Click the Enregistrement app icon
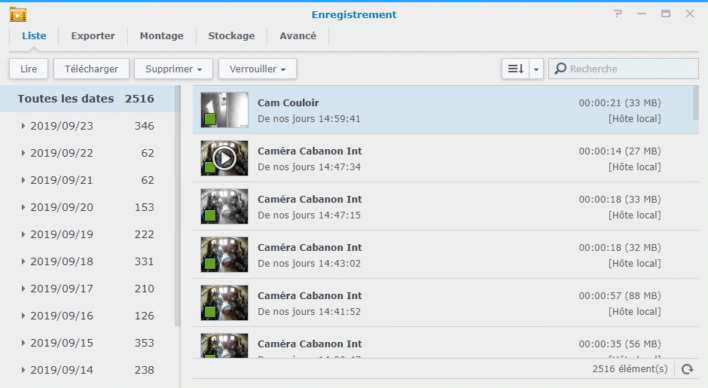The width and height of the screenshot is (708, 388). (x=18, y=14)
